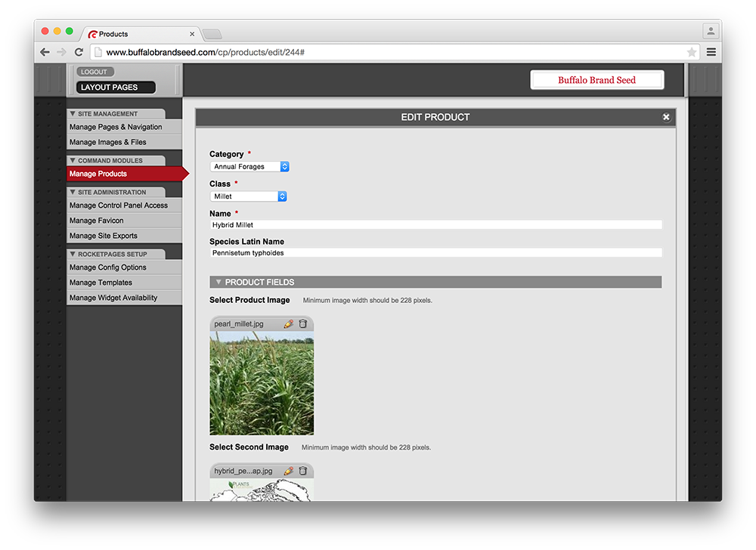The height and width of the screenshot is (550, 756).
Task: Delete pearl_millet.jpg using its trash icon
Action: tap(303, 324)
